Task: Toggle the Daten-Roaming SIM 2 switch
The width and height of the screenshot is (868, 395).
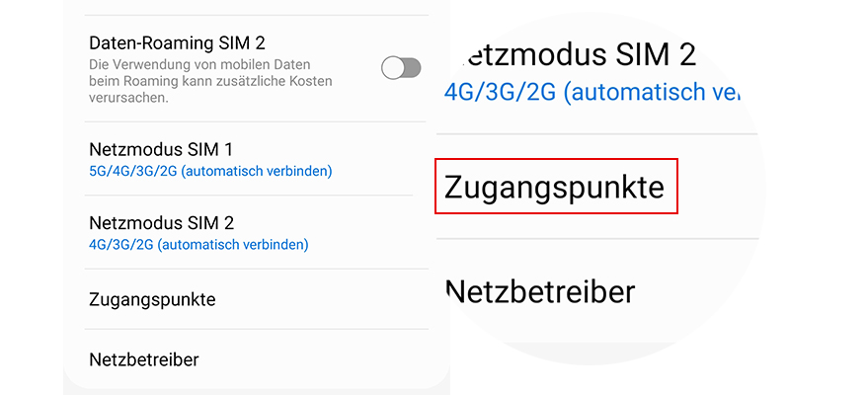Action: (x=401, y=67)
